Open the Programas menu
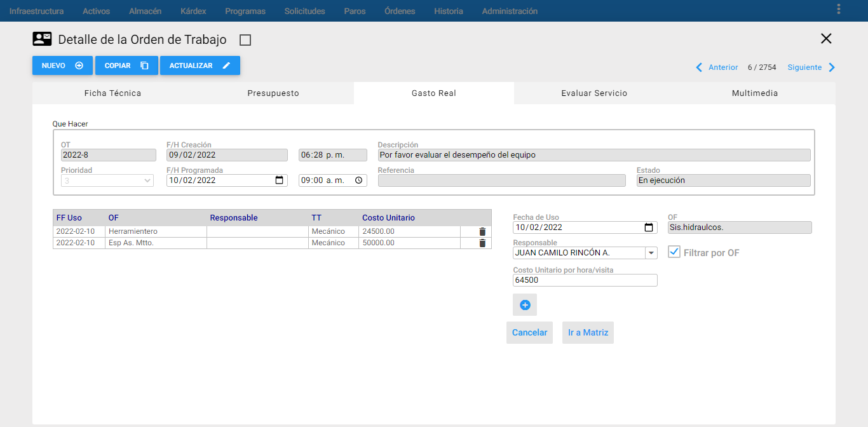868x427 pixels. [245, 11]
